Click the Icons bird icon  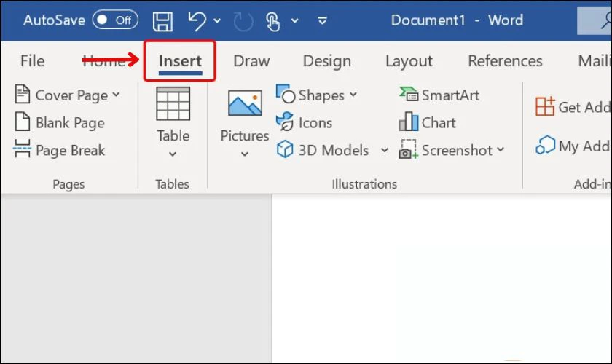pos(285,122)
